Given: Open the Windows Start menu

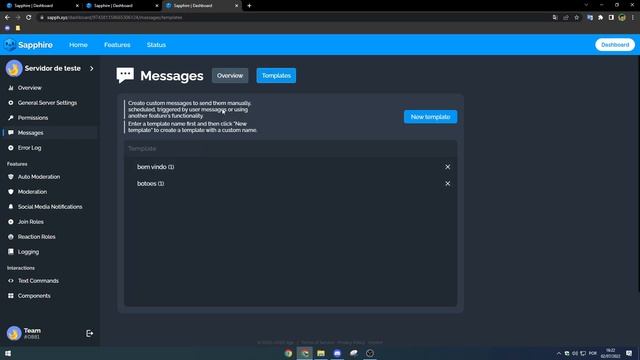Looking at the screenshot, I should (x=8, y=353).
